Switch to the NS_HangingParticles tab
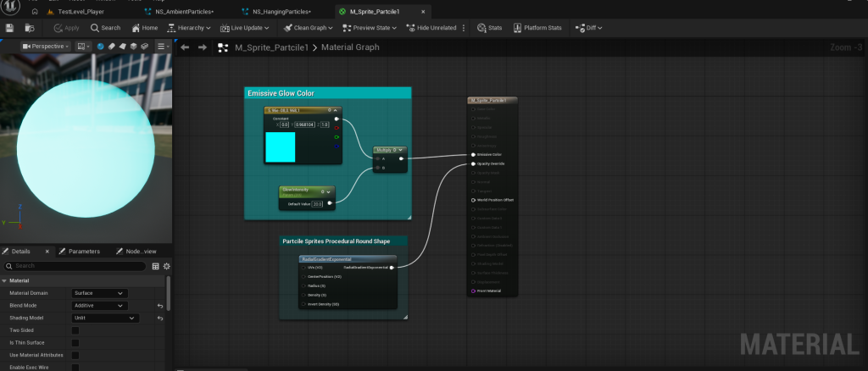 pos(281,12)
